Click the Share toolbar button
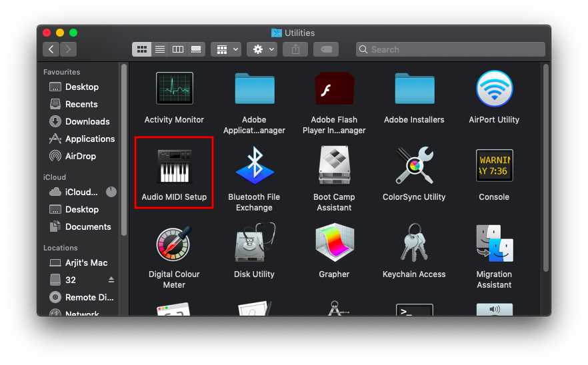The height and width of the screenshot is (365, 588). tap(295, 49)
